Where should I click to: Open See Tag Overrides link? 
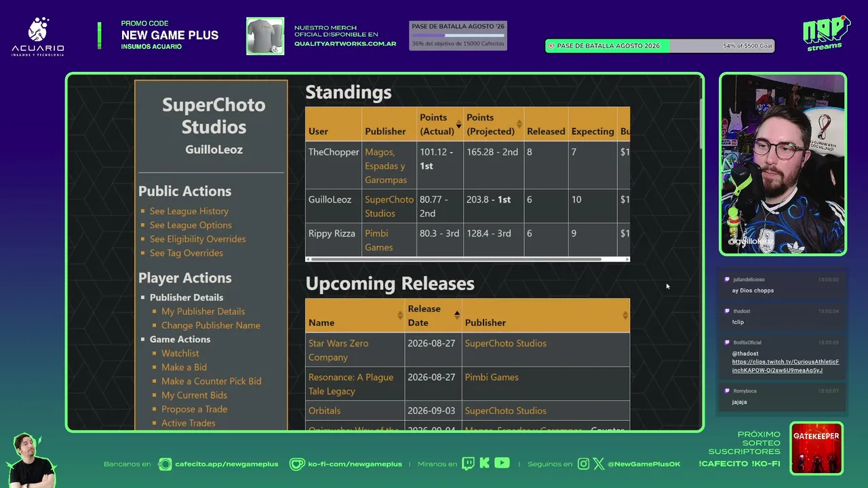tap(186, 253)
